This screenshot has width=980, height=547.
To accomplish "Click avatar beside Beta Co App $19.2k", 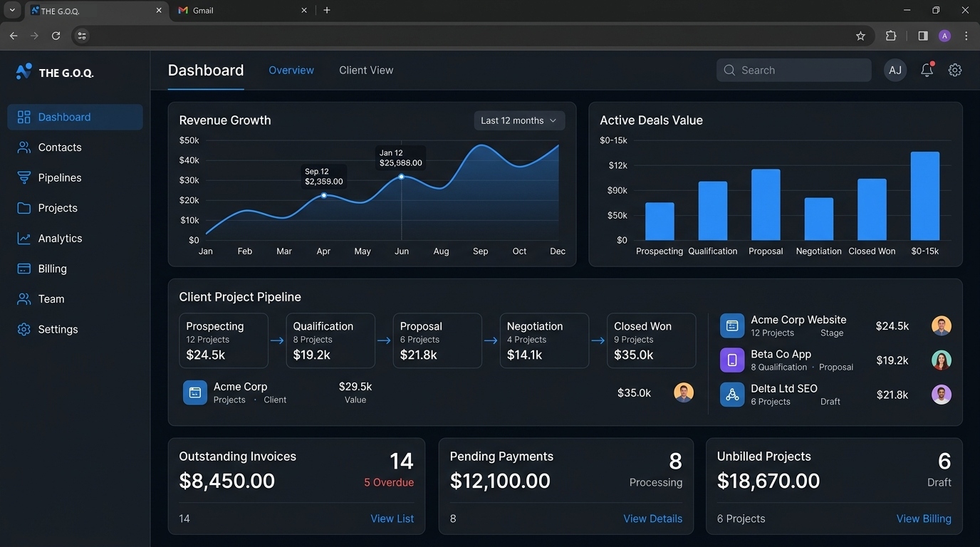I will 942,360.
